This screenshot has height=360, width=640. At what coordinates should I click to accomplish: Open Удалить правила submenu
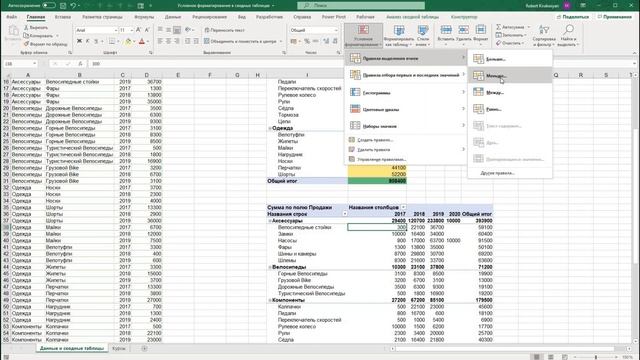407,150
